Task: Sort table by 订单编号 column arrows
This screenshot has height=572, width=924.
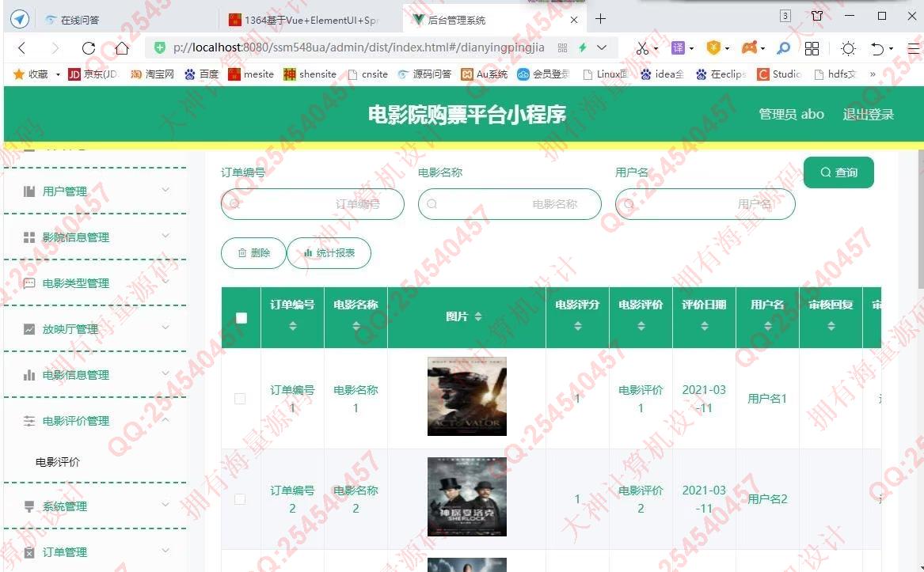Action: [x=293, y=326]
